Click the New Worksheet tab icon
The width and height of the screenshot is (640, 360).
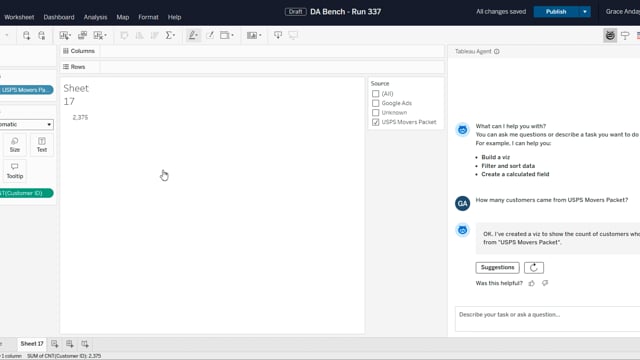(54, 344)
